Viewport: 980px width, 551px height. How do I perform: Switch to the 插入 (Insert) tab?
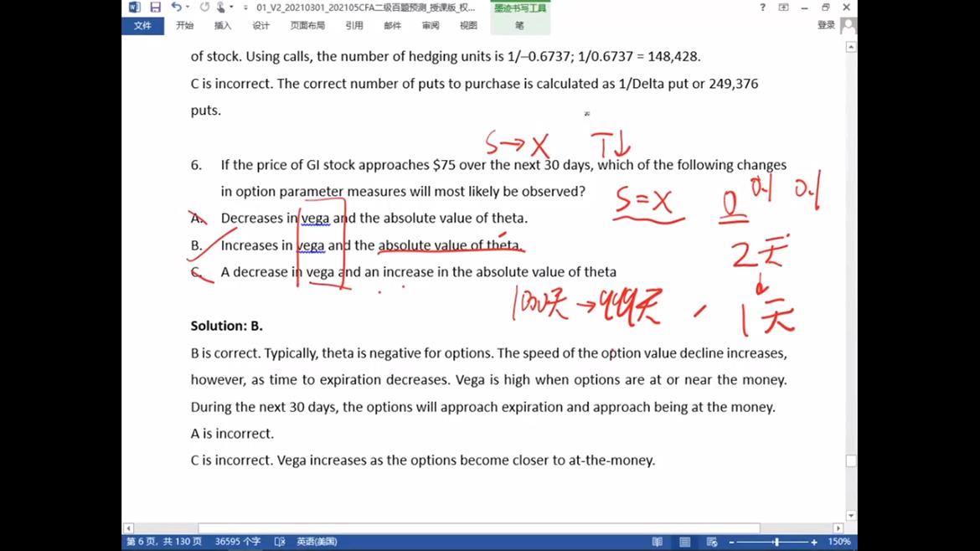[223, 26]
